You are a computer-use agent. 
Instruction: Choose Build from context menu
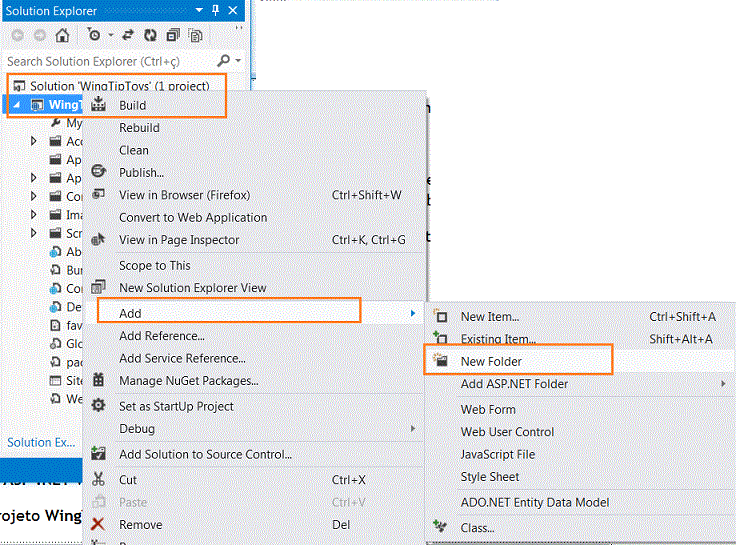[132, 105]
